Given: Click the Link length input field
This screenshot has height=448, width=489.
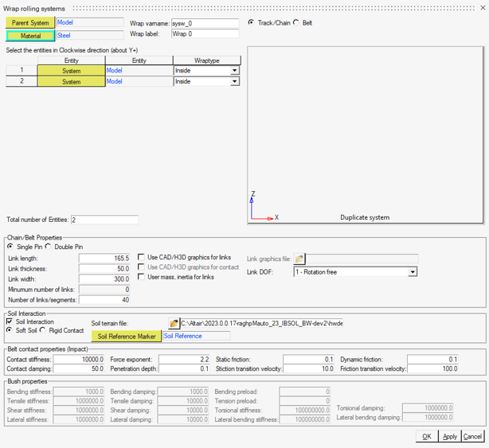Looking at the screenshot, I should [x=104, y=259].
